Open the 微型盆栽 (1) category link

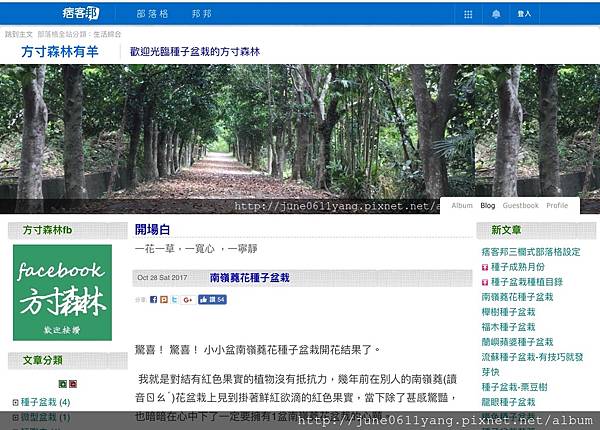pyautogui.click(x=45, y=417)
